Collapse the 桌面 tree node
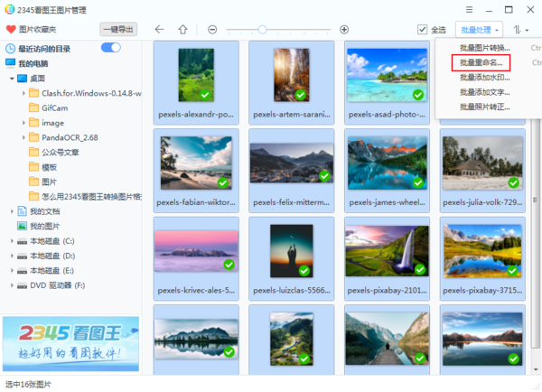This screenshot has width=542, height=392. 12,79
